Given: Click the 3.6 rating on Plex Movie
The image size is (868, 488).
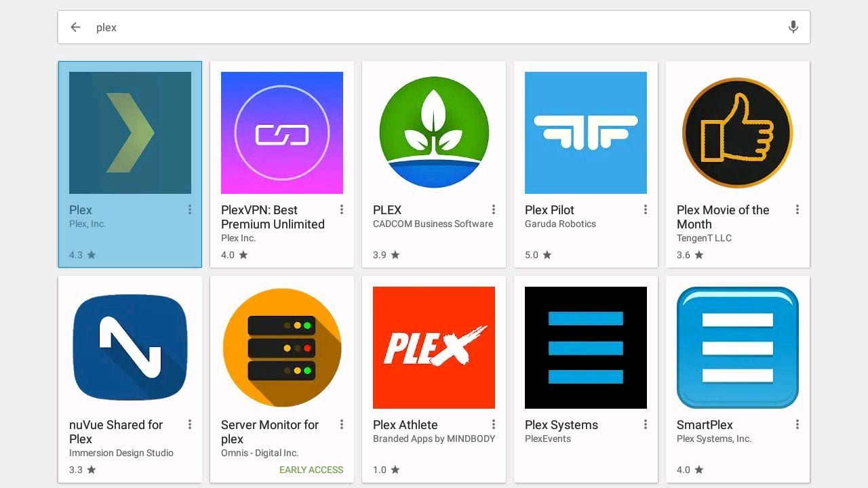Looking at the screenshot, I should tap(690, 255).
